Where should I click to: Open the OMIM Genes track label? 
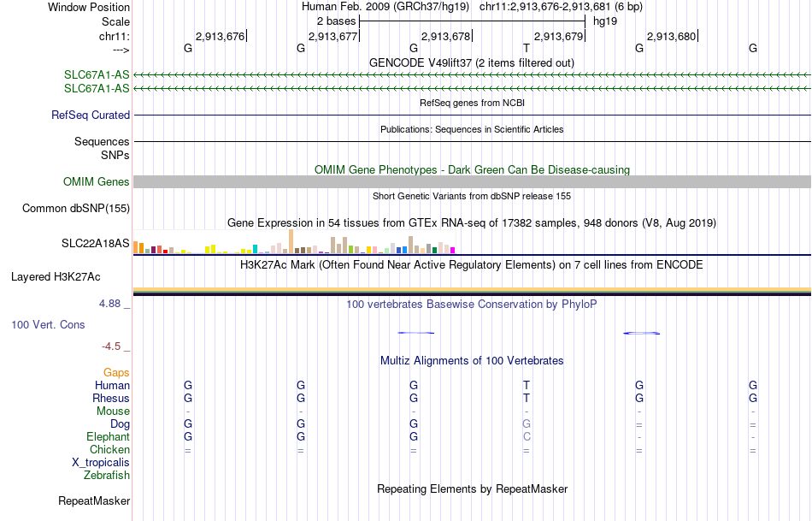pos(97,182)
